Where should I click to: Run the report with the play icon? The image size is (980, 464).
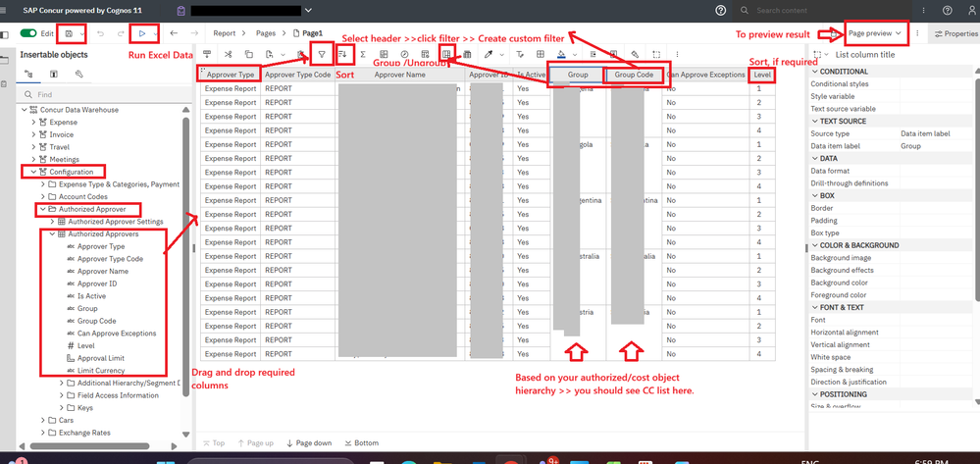tap(142, 33)
